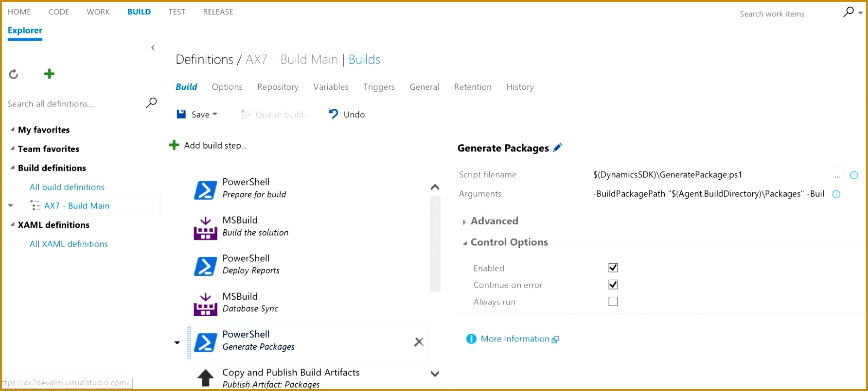Click the AX7 - Build Main definition tree icon

pyautogui.click(x=35, y=205)
